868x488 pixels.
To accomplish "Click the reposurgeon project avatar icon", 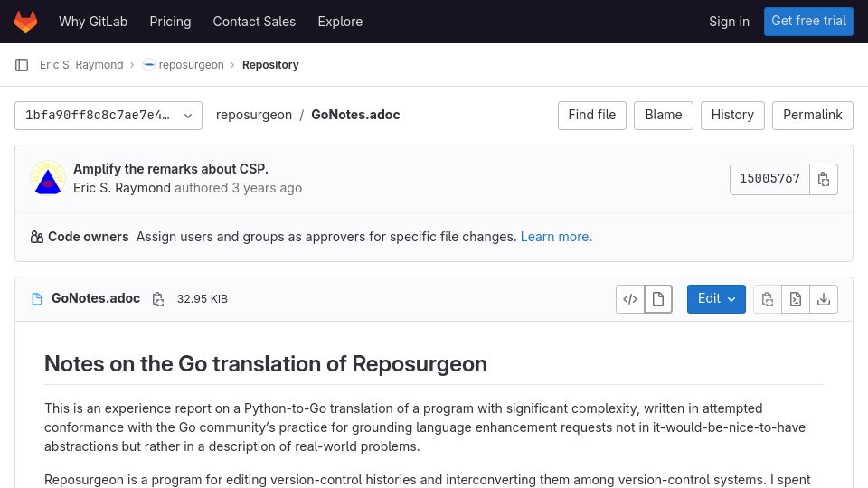I will (x=148, y=65).
